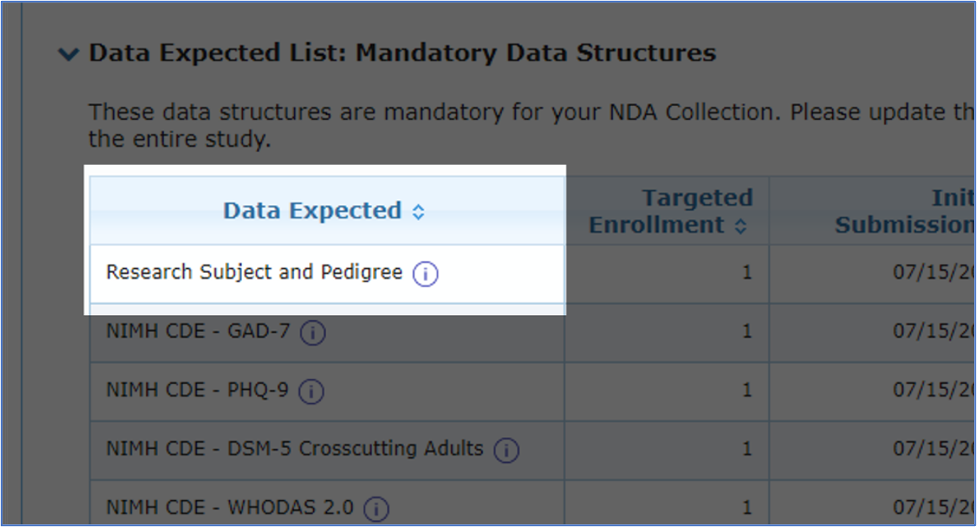
Task: Click sort arrows beside Data Expected header
Action: [x=418, y=212]
